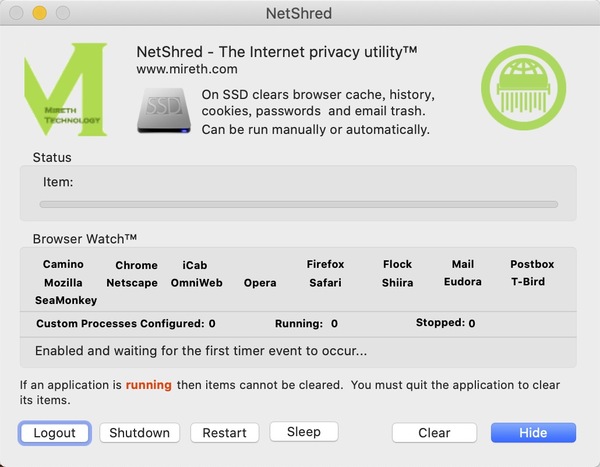Select Mozilla in Browser Watch
600x467 pixels.
click(63, 283)
